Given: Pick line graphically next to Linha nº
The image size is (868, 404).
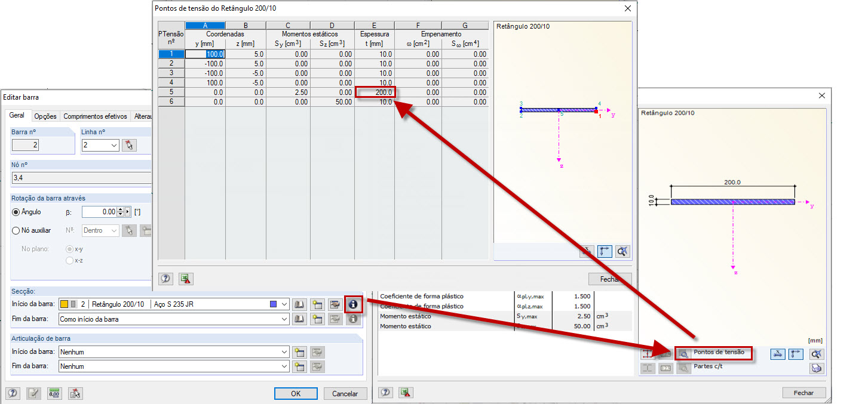Looking at the screenshot, I should 129,145.
